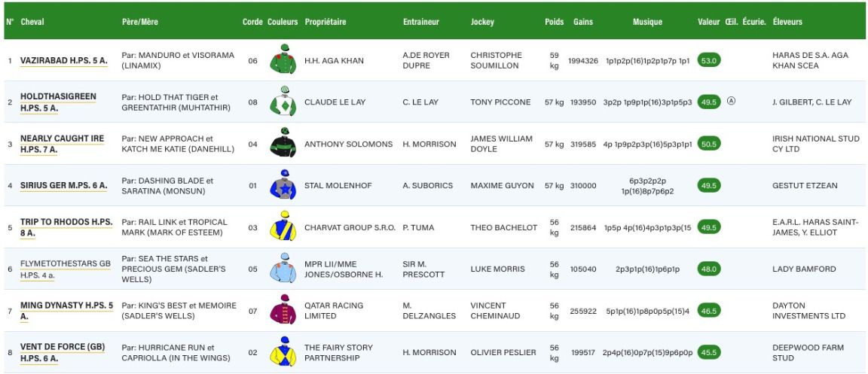This screenshot has width=868, height=374.
Task: Click the Éleveurs column header
Action: [x=787, y=22]
